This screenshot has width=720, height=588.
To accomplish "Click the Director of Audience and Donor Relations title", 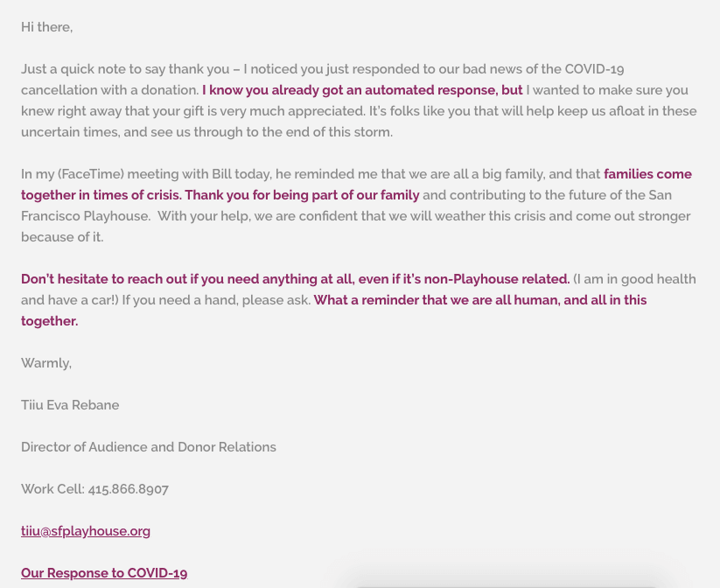I will click(x=149, y=447).
